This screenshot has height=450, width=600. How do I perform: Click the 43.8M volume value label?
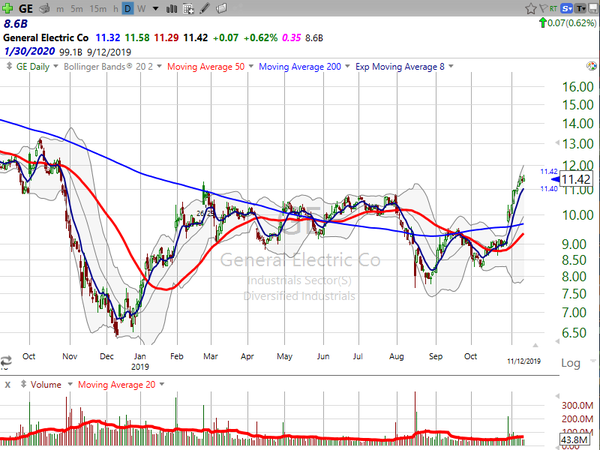click(574, 440)
